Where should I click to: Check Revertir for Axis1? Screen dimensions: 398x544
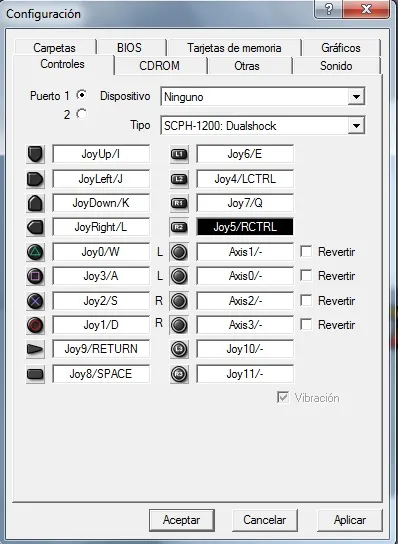coord(306,252)
